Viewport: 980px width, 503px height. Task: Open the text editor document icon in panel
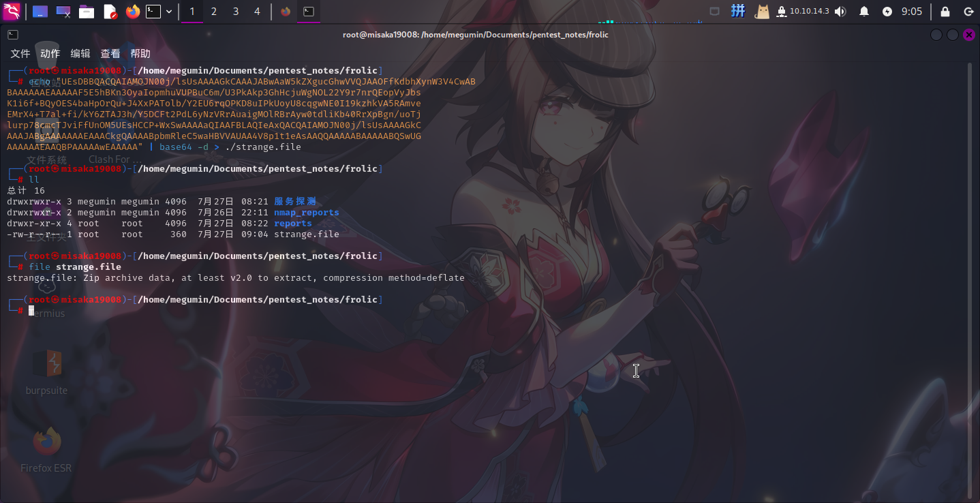coord(110,12)
